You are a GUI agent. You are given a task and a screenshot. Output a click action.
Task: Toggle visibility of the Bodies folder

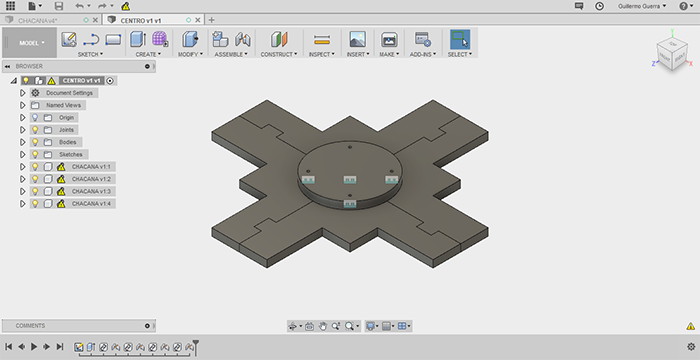click(x=35, y=142)
